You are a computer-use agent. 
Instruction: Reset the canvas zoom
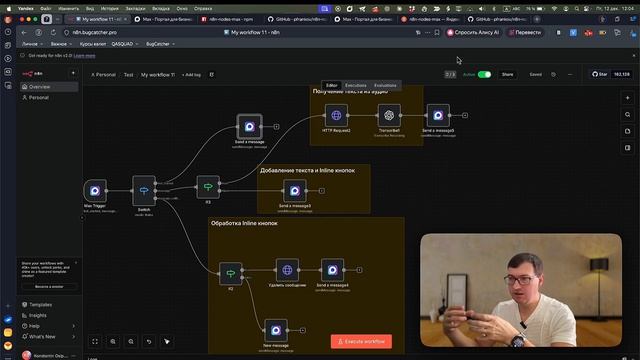pos(149,341)
